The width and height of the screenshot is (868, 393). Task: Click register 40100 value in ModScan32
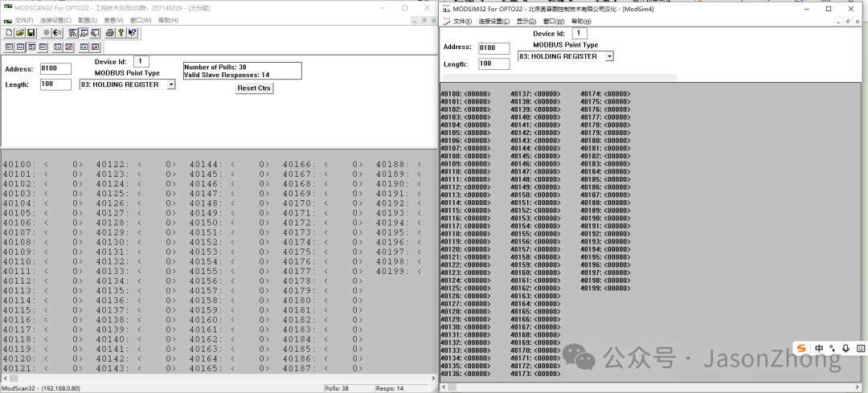tap(63, 165)
